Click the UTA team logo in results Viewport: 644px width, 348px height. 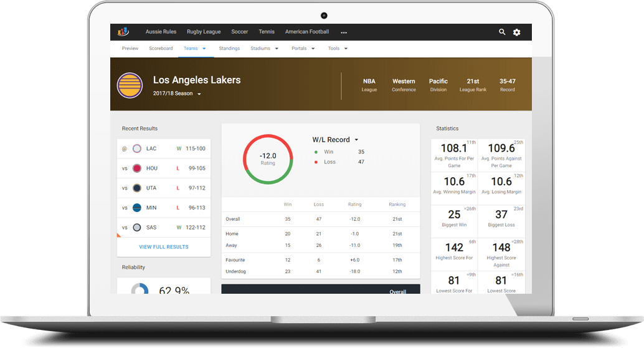click(137, 188)
